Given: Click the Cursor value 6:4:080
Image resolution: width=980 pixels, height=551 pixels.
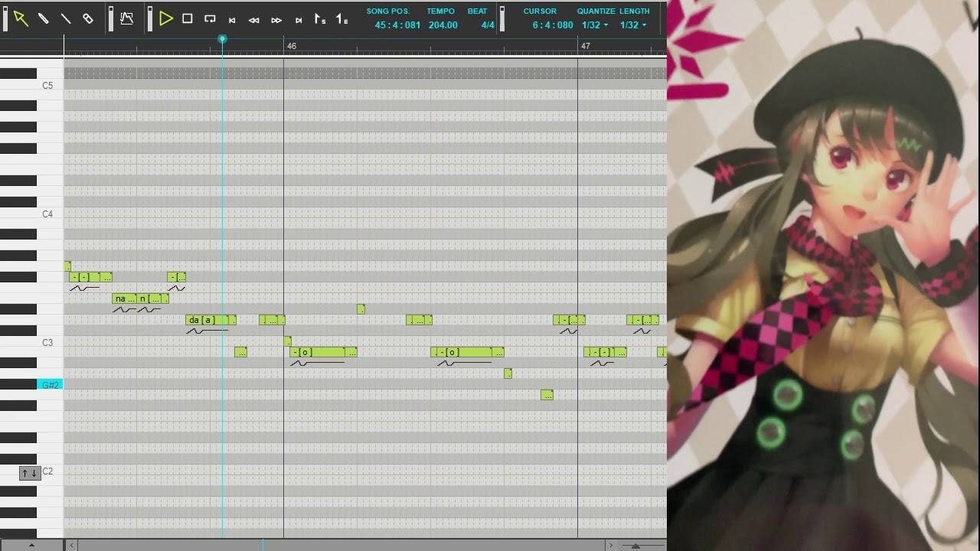Looking at the screenshot, I should (553, 25).
